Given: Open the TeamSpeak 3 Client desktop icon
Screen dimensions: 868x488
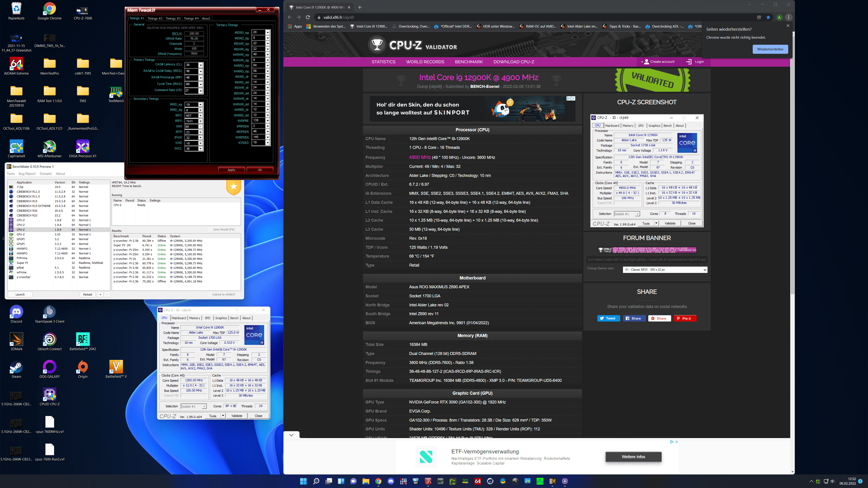Looking at the screenshot, I should coord(50,314).
